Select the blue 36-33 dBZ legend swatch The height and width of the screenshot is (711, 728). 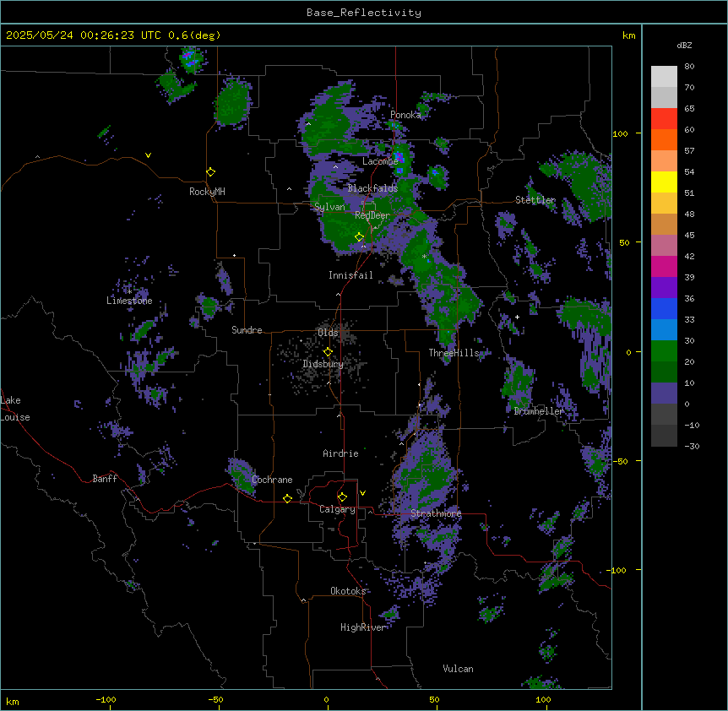point(664,308)
